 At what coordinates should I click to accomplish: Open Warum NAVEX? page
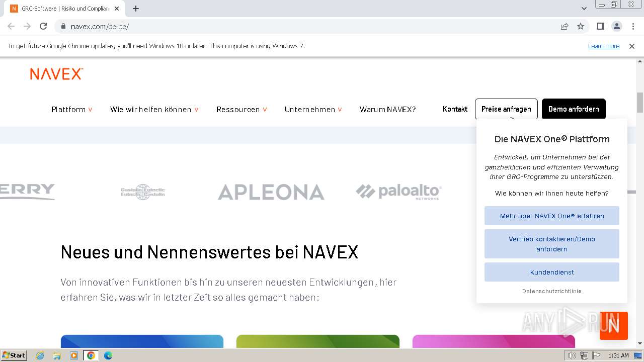click(387, 109)
